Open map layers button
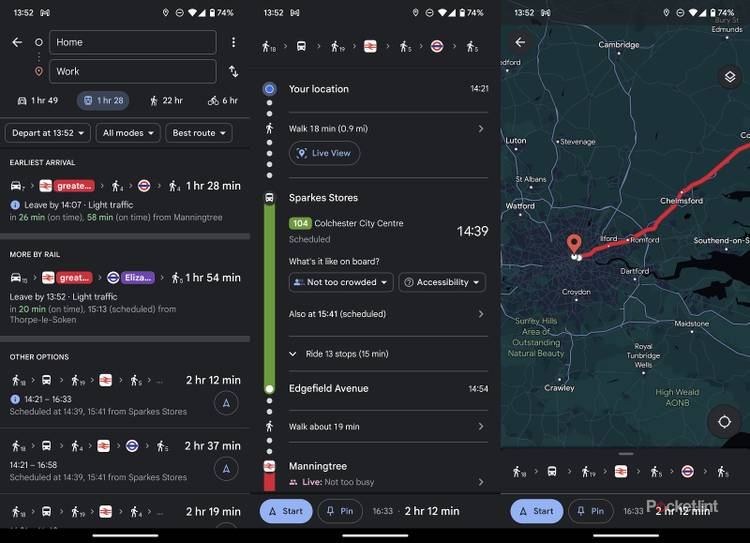Viewport: 750px width, 543px height. (x=729, y=77)
